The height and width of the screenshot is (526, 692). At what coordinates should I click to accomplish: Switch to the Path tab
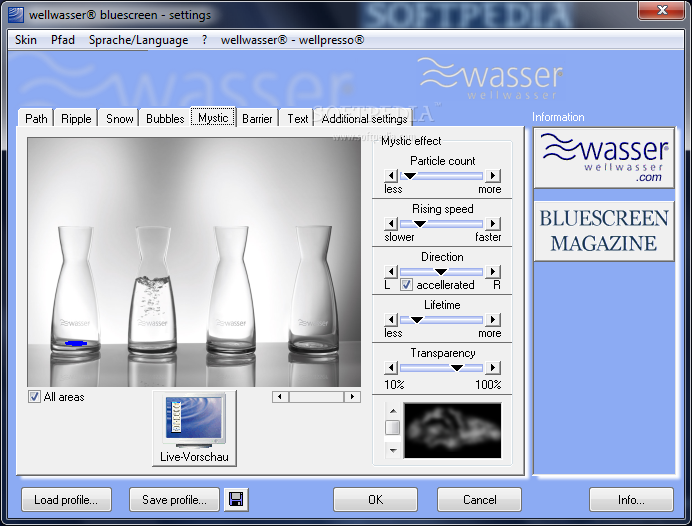click(36, 118)
